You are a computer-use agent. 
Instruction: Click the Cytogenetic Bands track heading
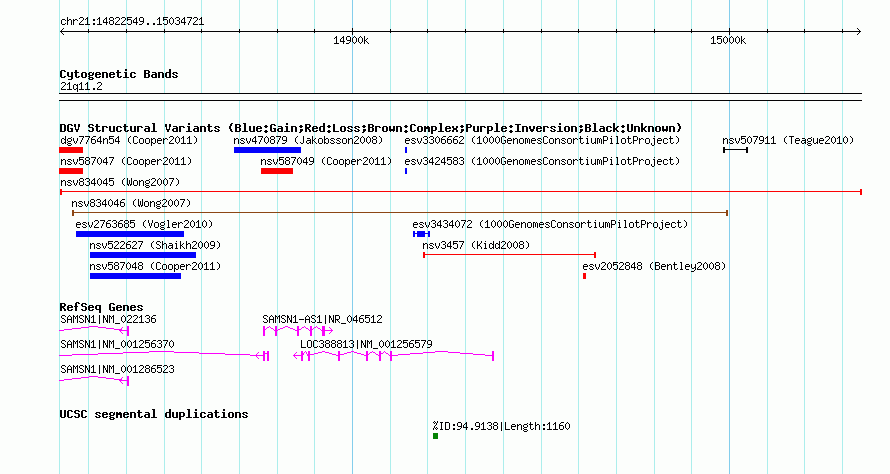[x=119, y=74]
